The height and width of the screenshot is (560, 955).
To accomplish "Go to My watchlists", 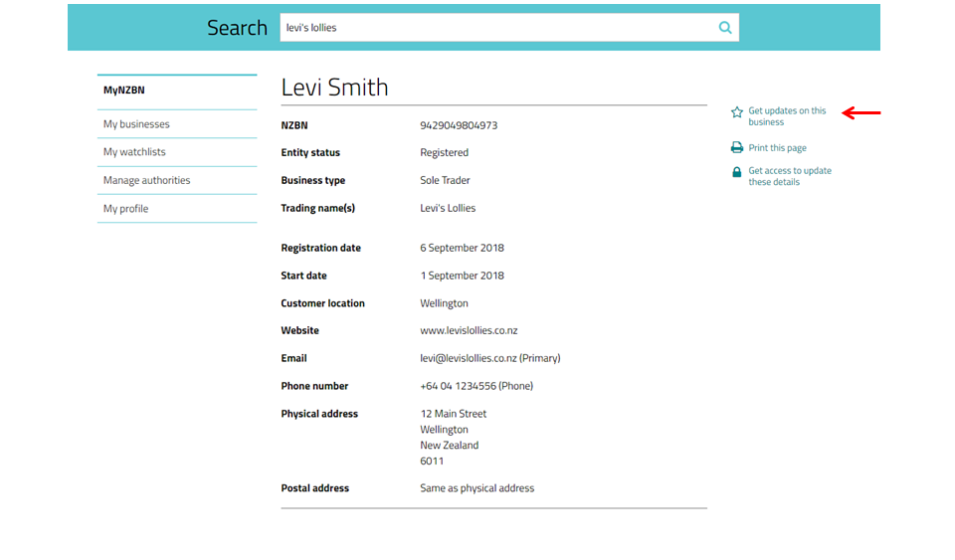I will 134,152.
